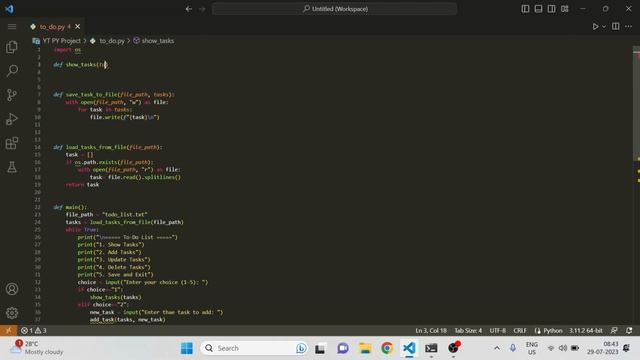The width and height of the screenshot is (640, 360).
Task: Open File Explorer from the taskbar
Action: [365, 348]
